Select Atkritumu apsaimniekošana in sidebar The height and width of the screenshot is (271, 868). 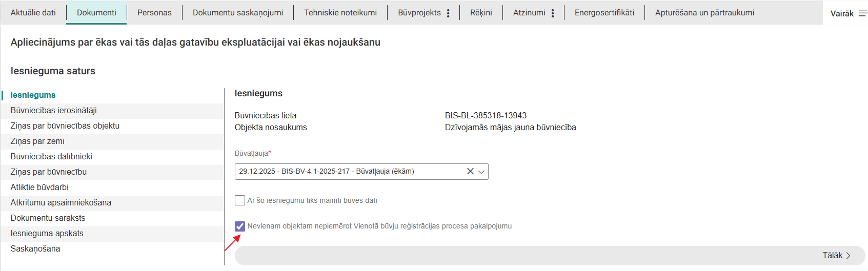click(x=61, y=203)
